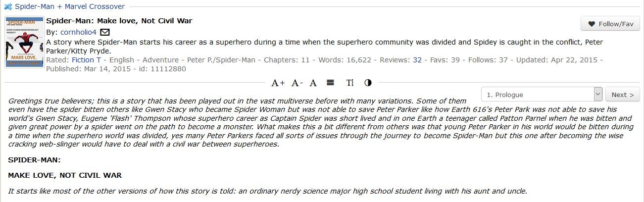Click the MAKE LOVE, NOT CIVIL WAR heading

pyautogui.click(x=65, y=175)
